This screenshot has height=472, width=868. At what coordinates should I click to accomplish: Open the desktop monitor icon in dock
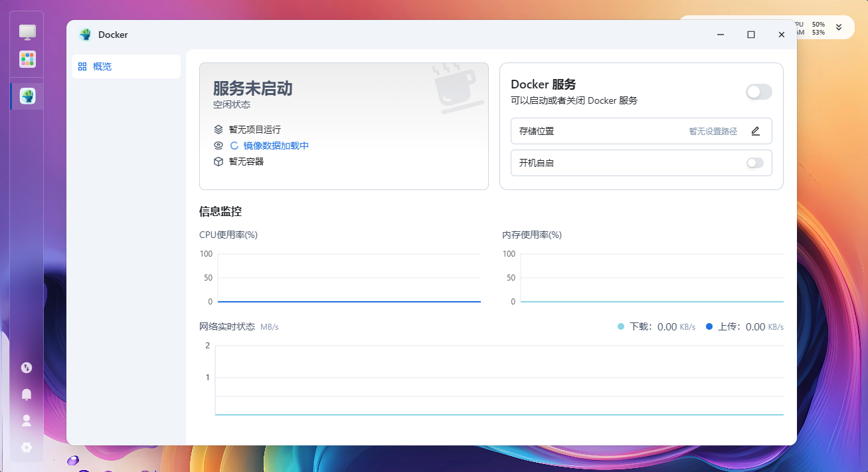(x=27, y=31)
